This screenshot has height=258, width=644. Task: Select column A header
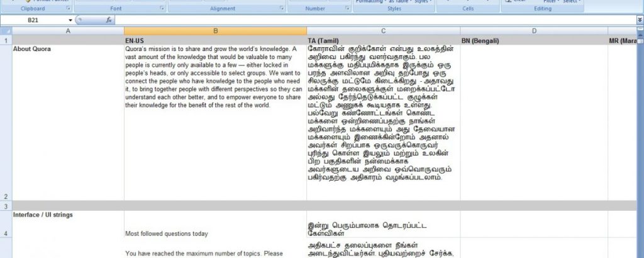(x=68, y=31)
